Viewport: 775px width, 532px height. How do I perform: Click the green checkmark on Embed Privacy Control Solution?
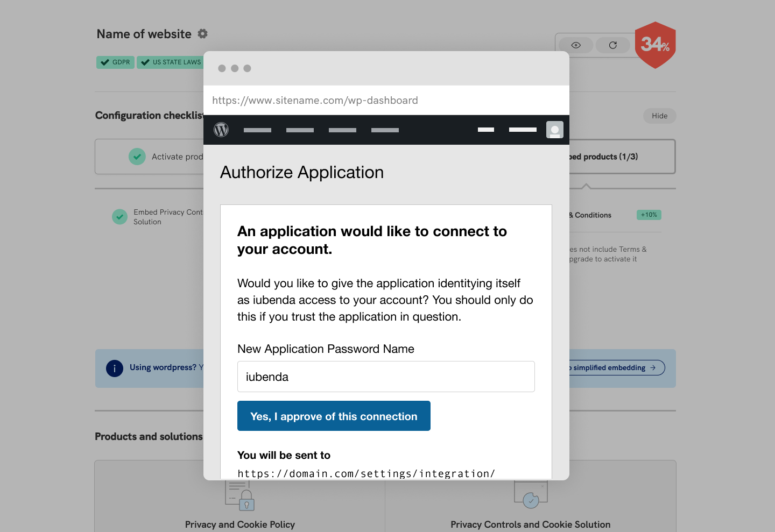119,216
